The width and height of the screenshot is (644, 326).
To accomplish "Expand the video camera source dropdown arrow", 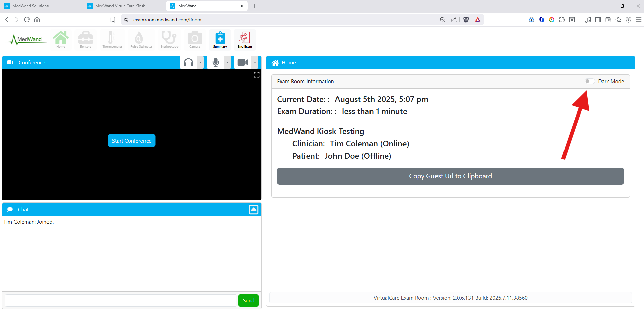I will [x=255, y=62].
